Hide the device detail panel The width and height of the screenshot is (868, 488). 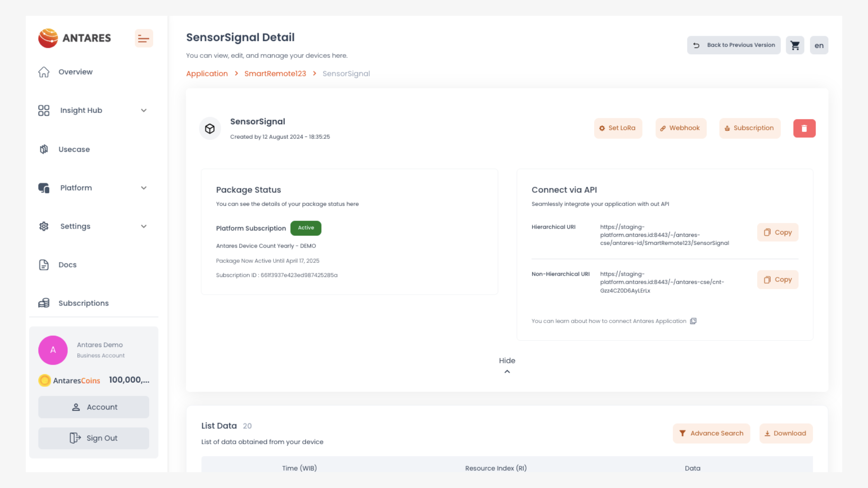tap(507, 361)
